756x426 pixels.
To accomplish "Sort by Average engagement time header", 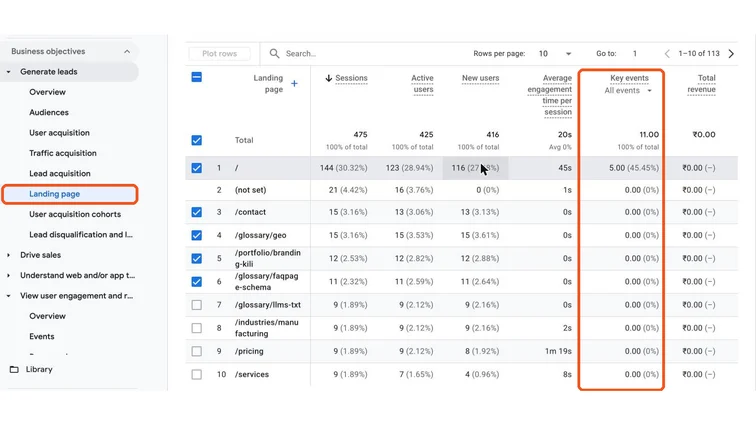I will (550, 95).
